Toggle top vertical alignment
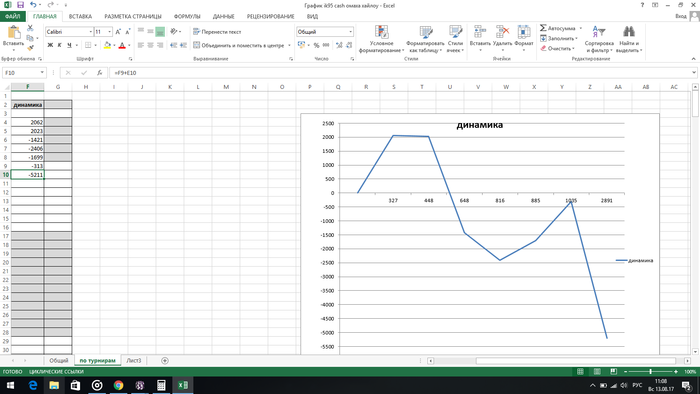Screen dimensions: 700x394 tap(141, 31)
